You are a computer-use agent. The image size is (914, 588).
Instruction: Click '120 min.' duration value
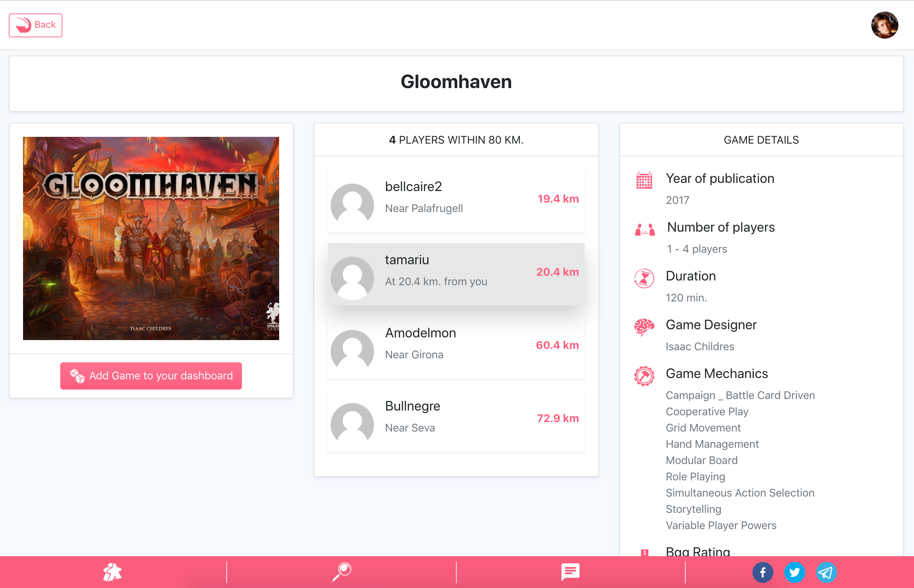click(x=686, y=298)
